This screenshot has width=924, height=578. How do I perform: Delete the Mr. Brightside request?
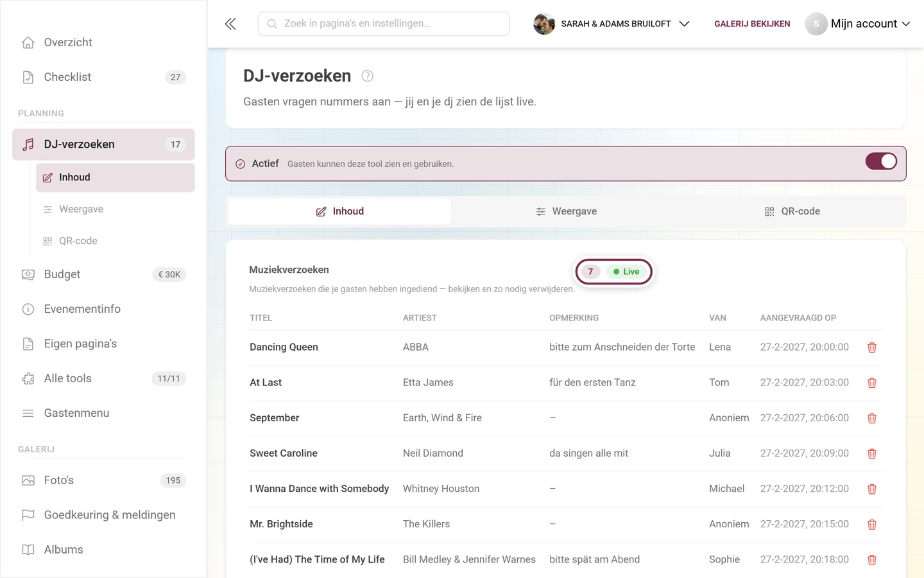click(872, 525)
